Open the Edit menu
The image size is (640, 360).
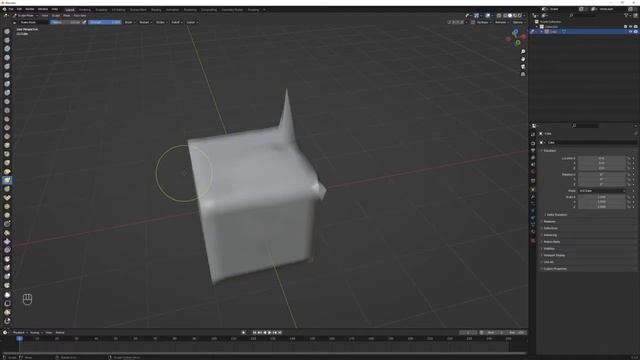pyautogui.click(x=19, y=9)
